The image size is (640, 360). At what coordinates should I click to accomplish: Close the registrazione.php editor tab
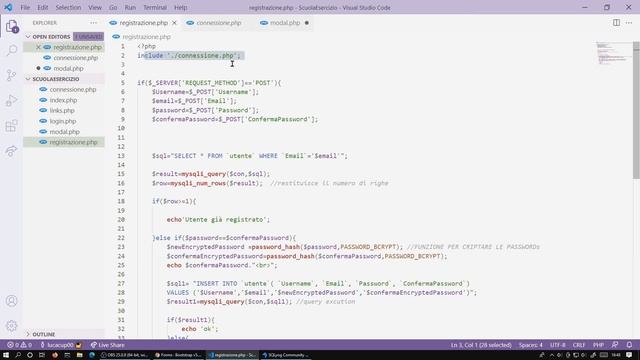coord(174,23)
